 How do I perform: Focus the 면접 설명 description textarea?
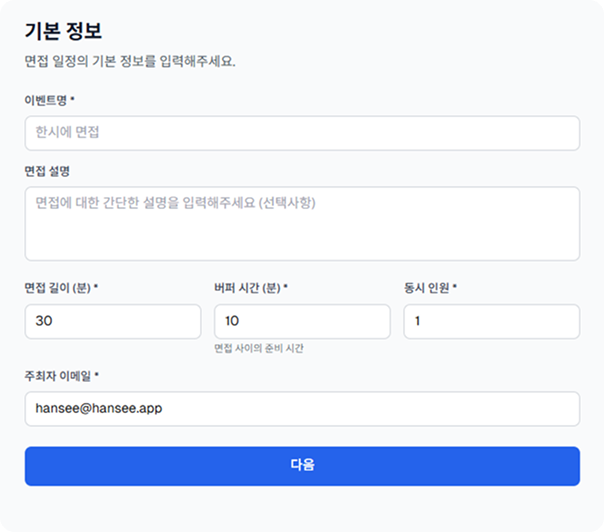pyautogui.click(x=301, y=223)
